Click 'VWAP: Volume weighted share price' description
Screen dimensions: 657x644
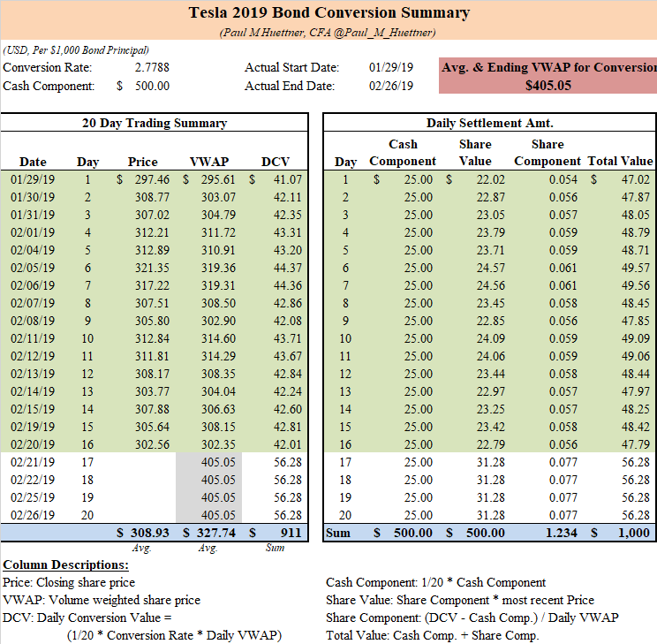pos(102,600)
